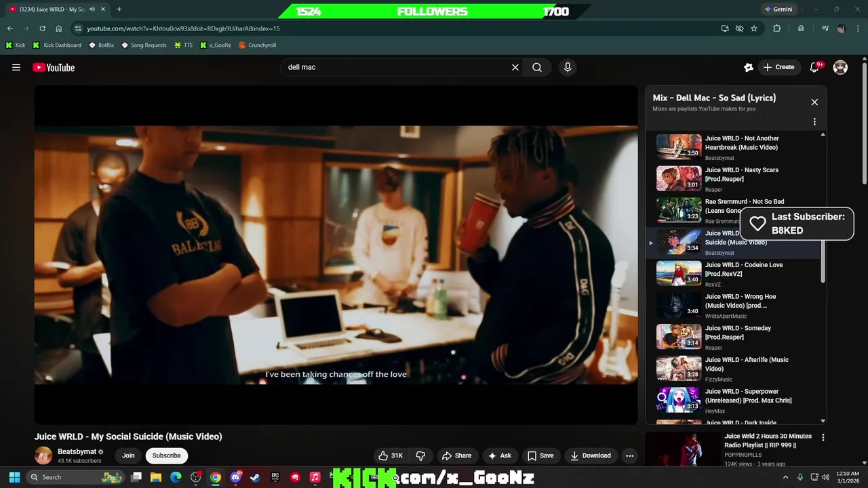Open the YouTube account avatar menu
This screenshot has height=488, width=868.
840,67
